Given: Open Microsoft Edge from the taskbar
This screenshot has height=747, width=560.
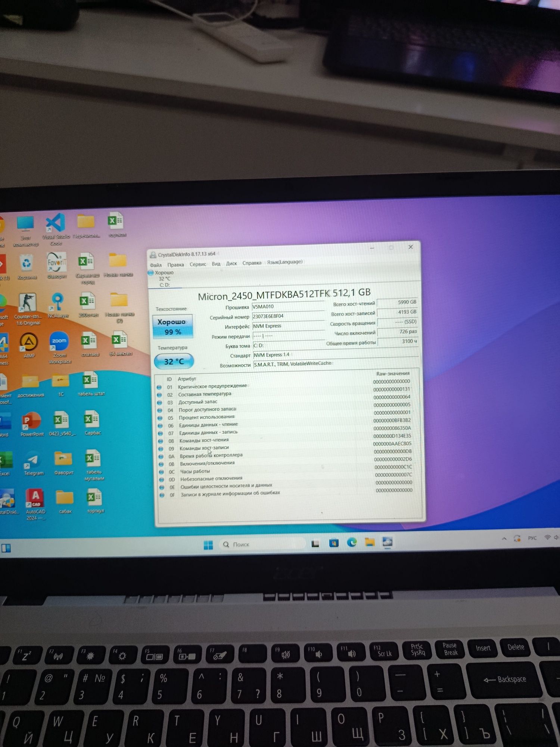Looking at the screenshot, I should (352, 542).
